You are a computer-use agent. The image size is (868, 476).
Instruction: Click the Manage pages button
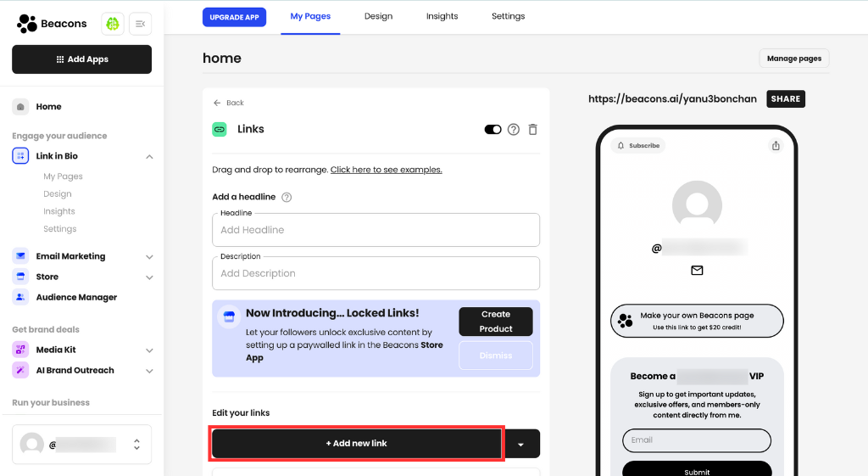pos(793,59)
